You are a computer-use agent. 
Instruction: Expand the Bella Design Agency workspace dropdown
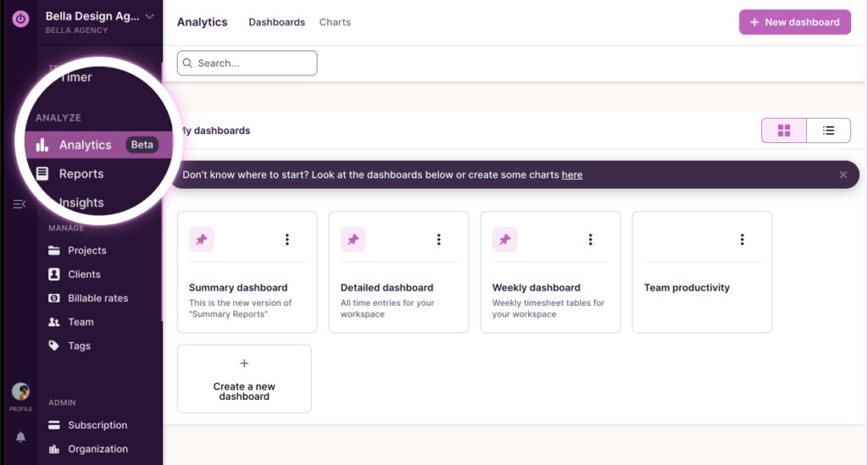click(x=149, y=17)
